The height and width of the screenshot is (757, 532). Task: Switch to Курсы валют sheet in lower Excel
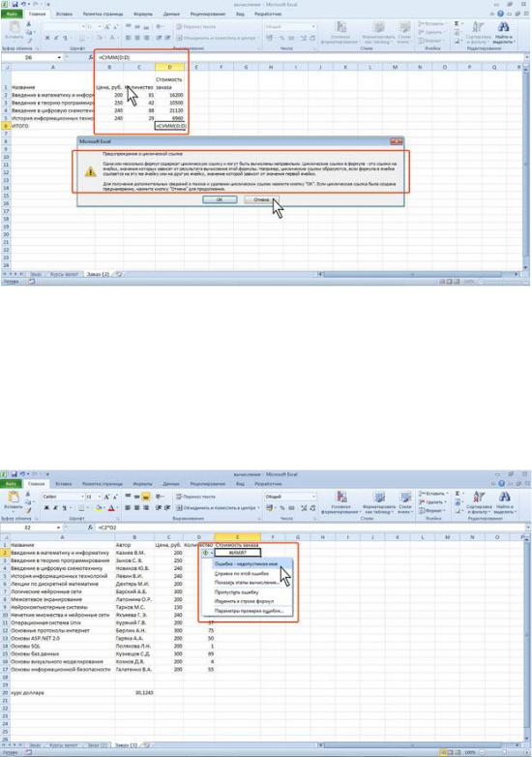(x=64, y=745)
